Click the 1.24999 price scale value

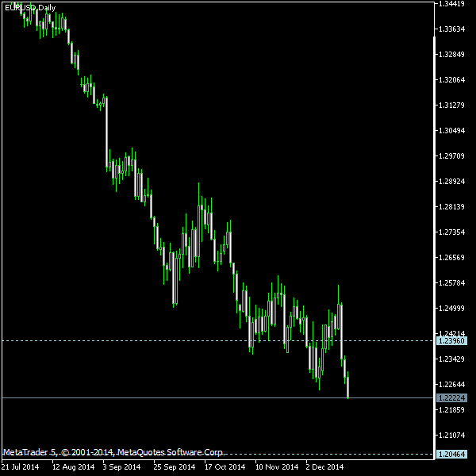[x=451, y=308]
